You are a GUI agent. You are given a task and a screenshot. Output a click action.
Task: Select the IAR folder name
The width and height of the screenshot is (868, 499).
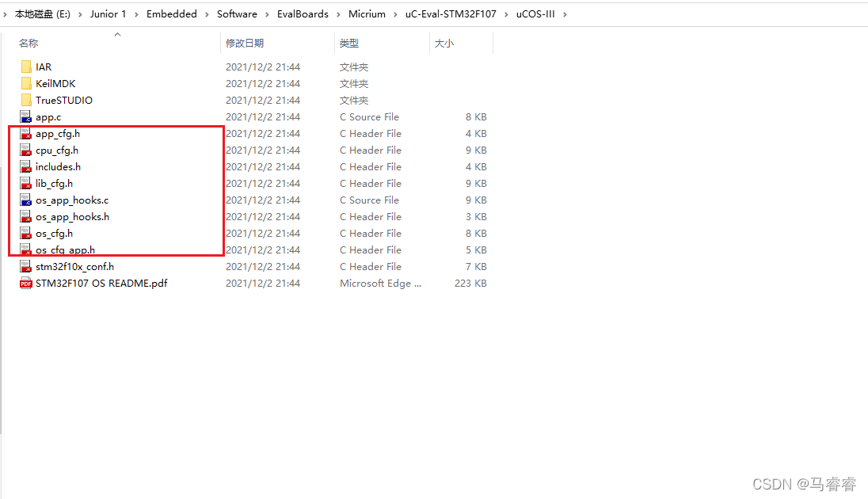point(44,67)
